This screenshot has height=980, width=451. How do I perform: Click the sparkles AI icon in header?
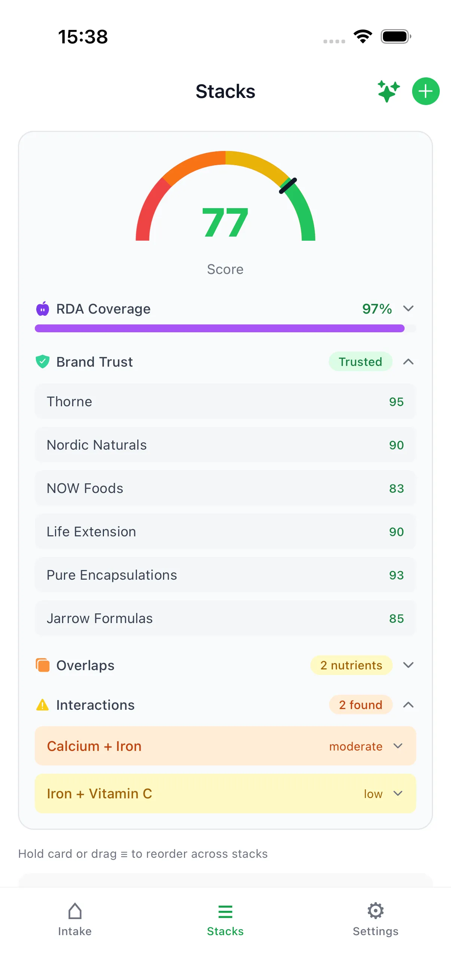coord(387,91)
